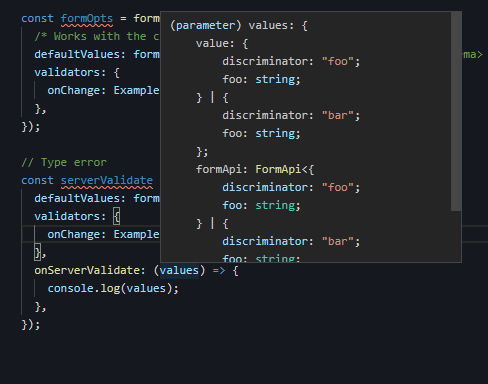This screenshot has height=384, width=488.
Task: Click 'formApi: FormApi<{' in the tooltip
Action: (x=255, y=170)
